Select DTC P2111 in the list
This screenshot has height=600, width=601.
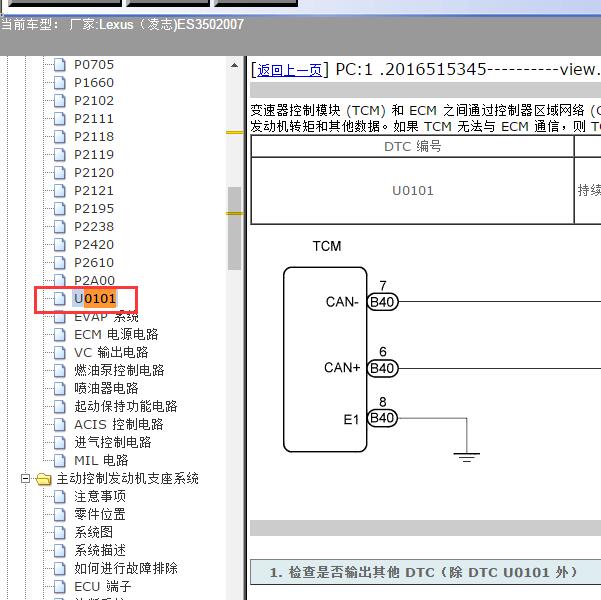click(94, 119)
